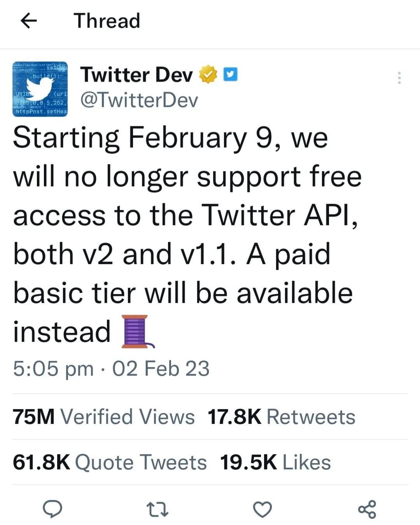Open the three-dot more options menu
This screenshot has width=420, height=525.
point(399,78)
